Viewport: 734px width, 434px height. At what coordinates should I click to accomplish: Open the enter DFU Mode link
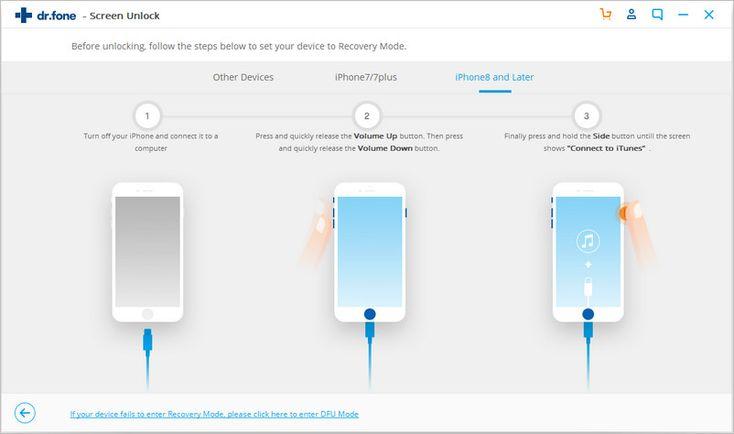214,414
